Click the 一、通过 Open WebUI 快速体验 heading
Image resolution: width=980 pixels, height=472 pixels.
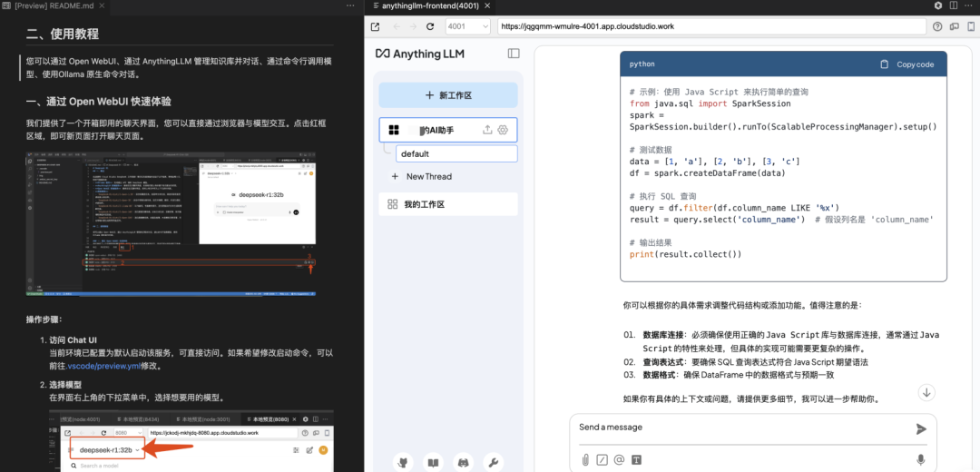tap(99, 102)
